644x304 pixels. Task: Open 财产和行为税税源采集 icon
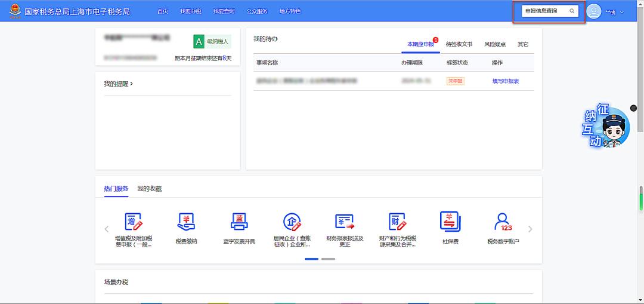[x=397, y=222]
